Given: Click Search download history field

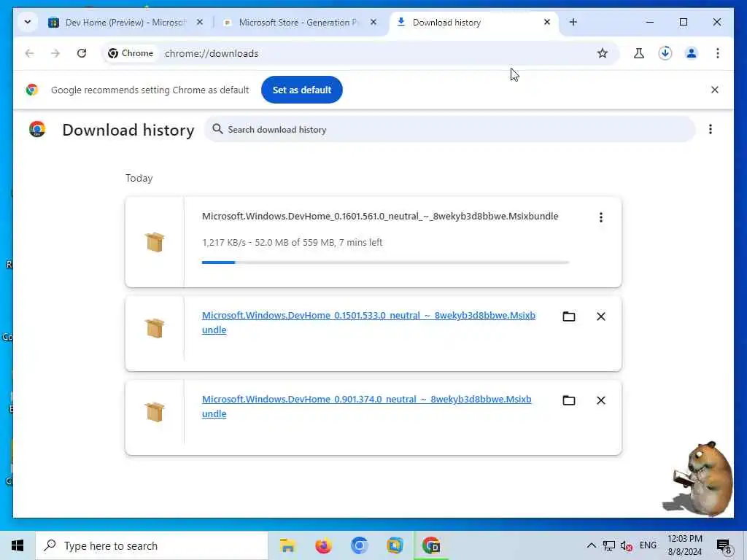Looking at the screenshot, I should [449, 130].
